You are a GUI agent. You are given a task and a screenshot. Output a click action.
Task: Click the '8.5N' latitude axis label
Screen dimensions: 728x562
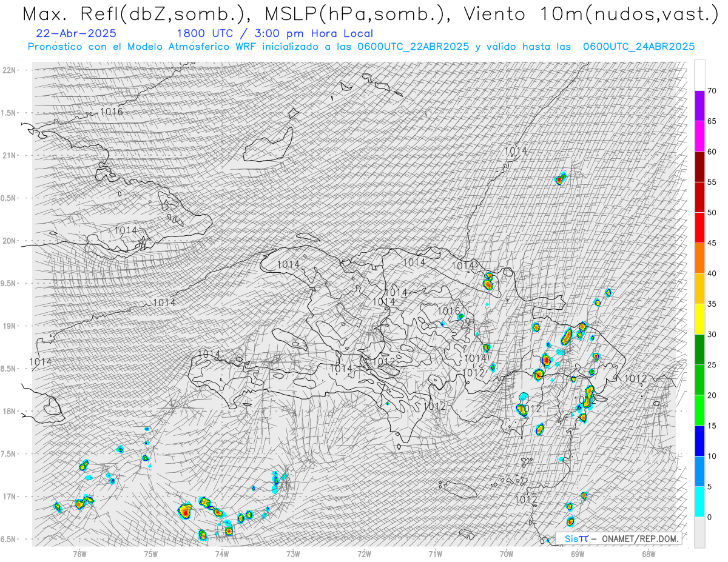9,369
